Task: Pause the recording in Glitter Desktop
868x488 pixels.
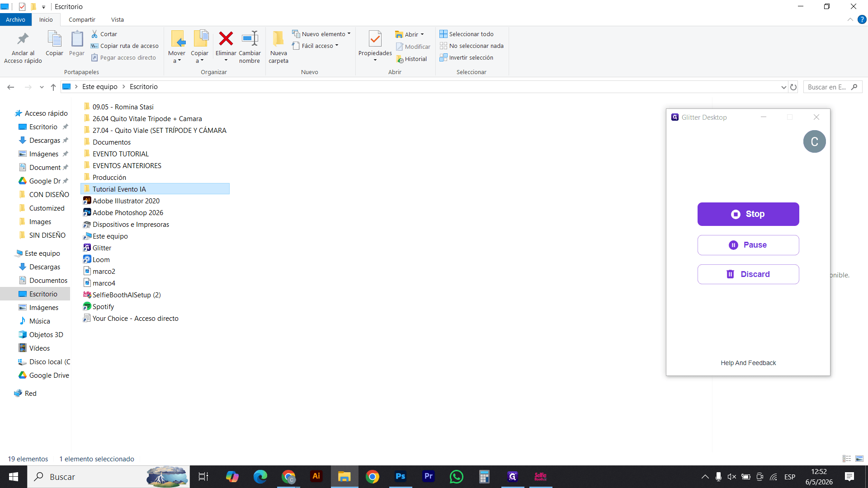Action: tap(748, 245)
